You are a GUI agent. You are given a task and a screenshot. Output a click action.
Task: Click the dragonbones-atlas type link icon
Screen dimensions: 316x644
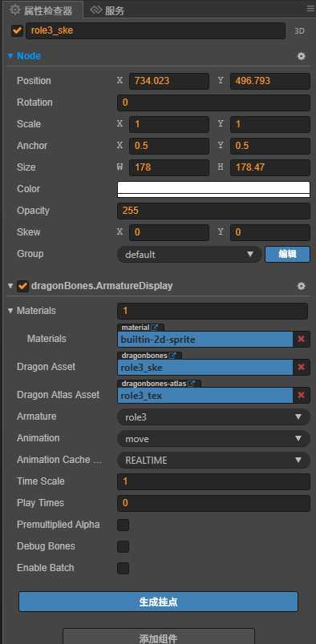[x=192, y=384]
